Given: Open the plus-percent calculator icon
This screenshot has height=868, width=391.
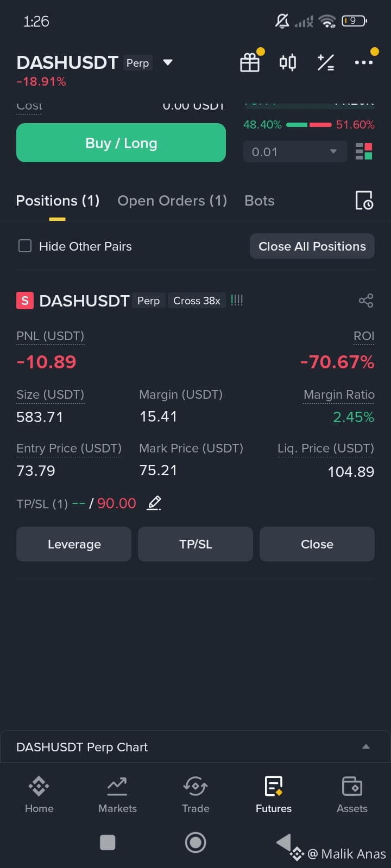Looking at the screenshot, I should tap(326, 62).
